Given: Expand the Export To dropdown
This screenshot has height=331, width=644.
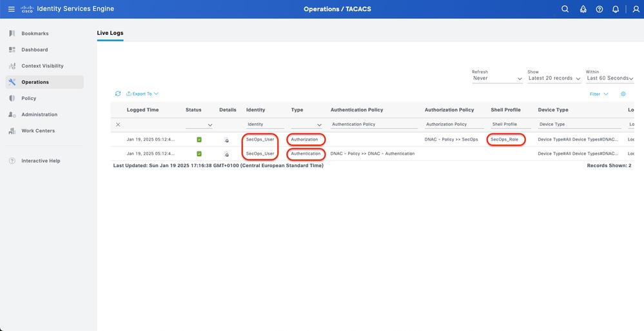Looking at the screenshot, I should pos(142,94).
